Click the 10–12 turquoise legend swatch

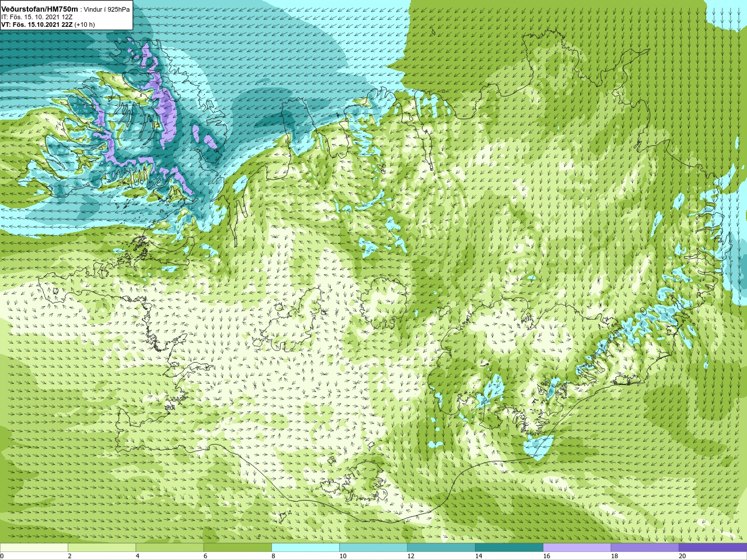tap(373, 548)
